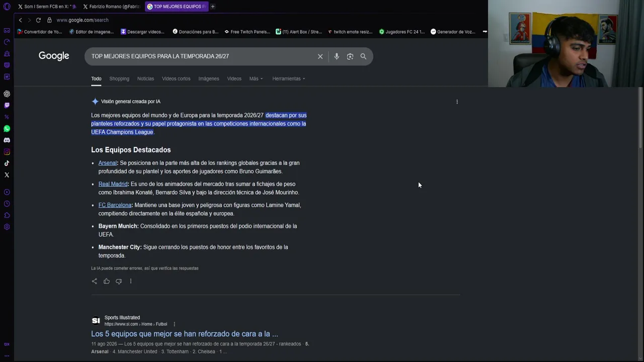This screenshot has width=644, height=362.
Task: Open extensions cube icon in sidebar
Action: click(x=7, y=215)
